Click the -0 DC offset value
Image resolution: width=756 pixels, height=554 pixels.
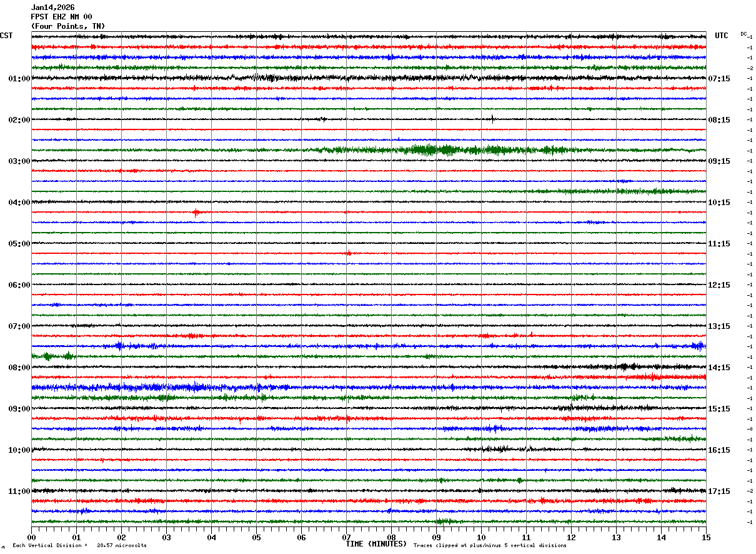(749, 429)
